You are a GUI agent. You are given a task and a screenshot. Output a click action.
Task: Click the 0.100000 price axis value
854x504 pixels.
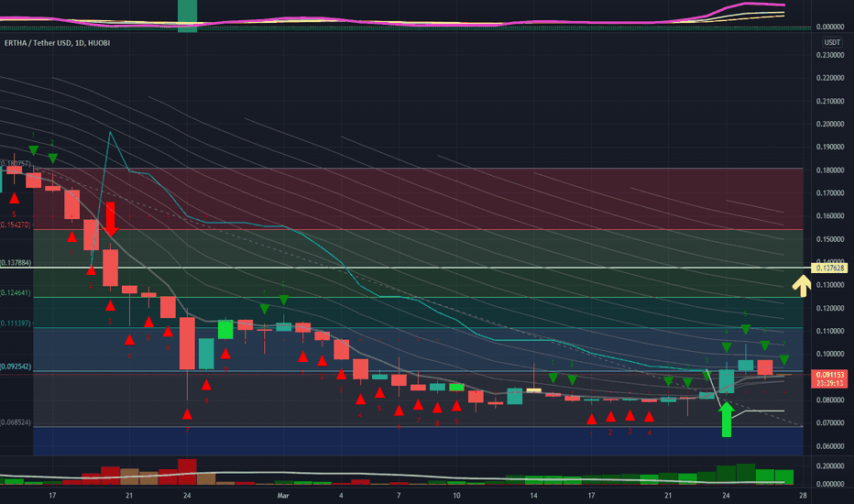[830, 354]
